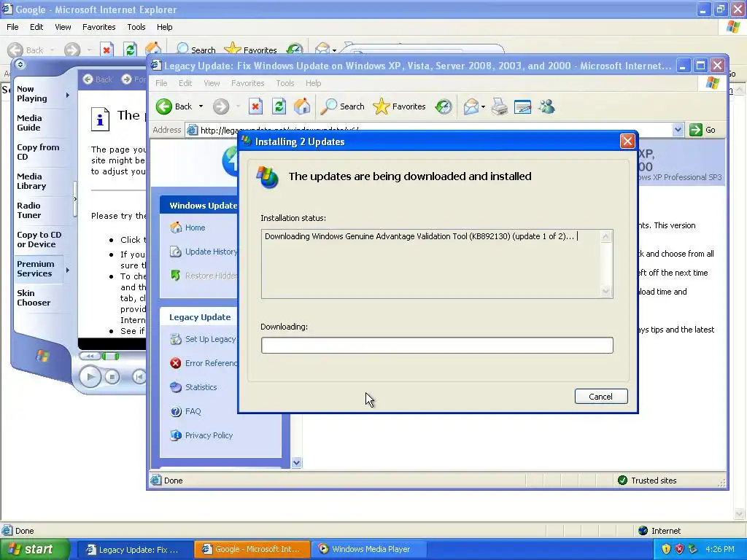Click red security alert shield tray icon
Viewport: 747px width, 560px height.
click(679, 549)
